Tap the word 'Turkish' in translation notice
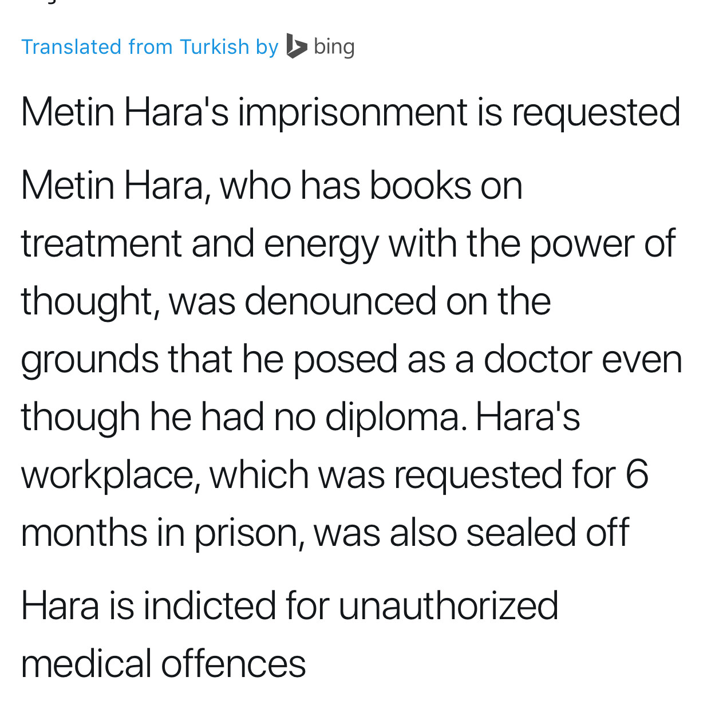The height and width of the screenshot is (728, 711). click(215, 46)
